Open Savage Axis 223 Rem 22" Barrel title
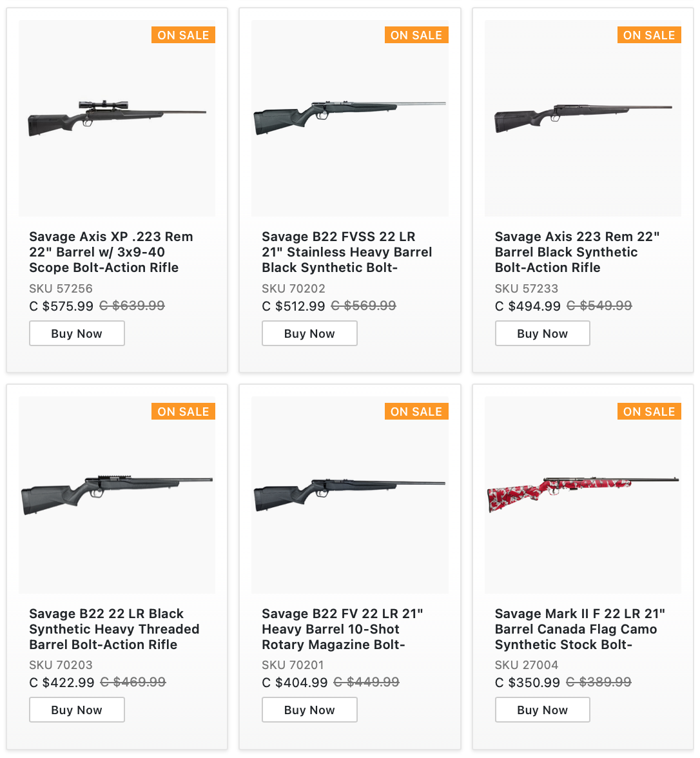Screen dimensions: 700x758 click(x=578, y=252)
